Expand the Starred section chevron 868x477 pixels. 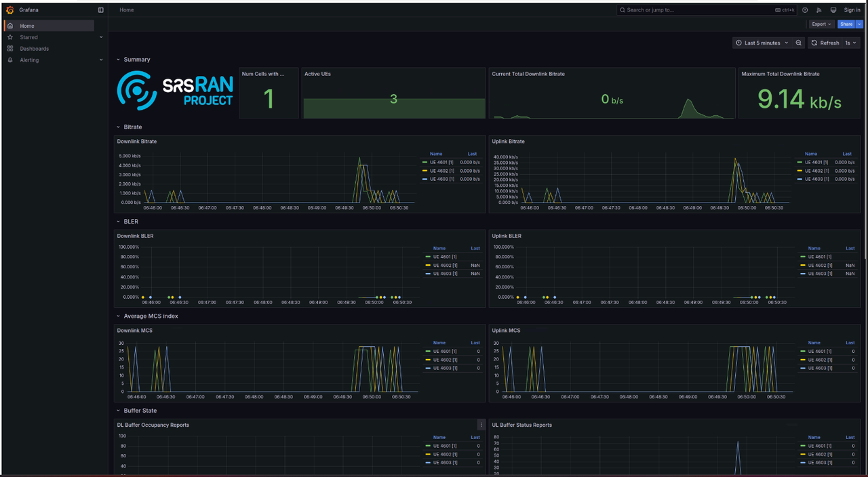click(x=101, y=37)
